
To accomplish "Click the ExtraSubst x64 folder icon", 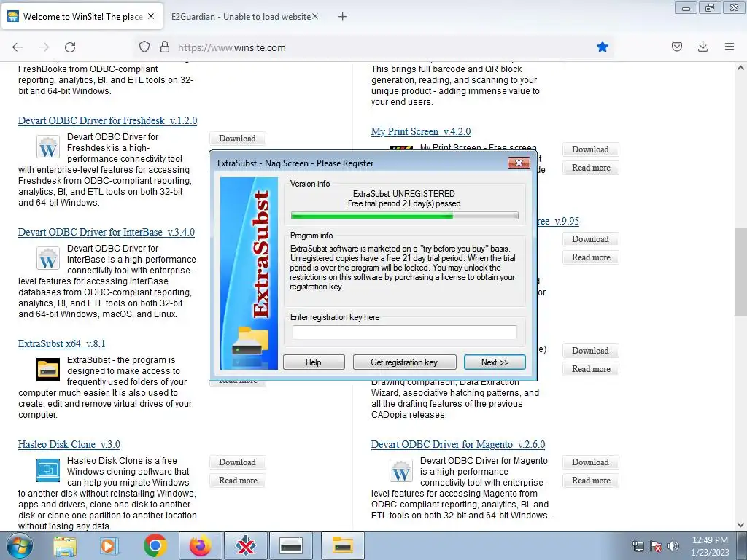I will 48,370.
